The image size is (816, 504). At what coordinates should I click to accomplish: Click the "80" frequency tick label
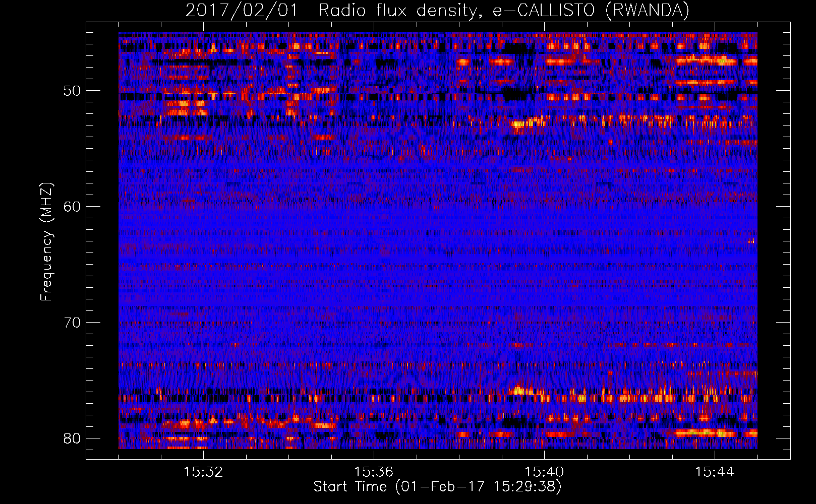pyautogui.click(x=72, y=438)
